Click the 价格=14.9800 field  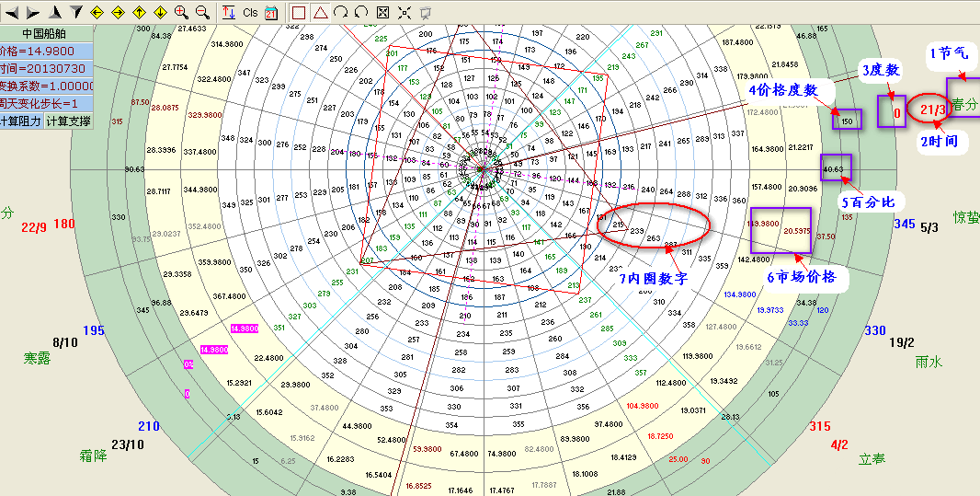(x=47, y=51)
